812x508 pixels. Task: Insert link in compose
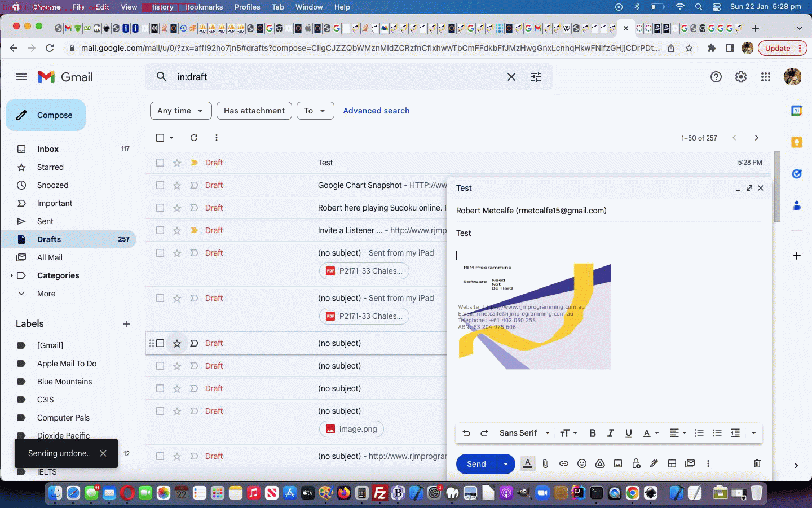(564, 463)
